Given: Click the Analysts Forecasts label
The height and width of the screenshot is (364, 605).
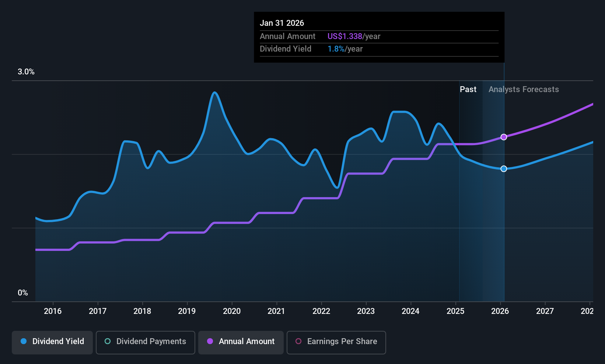Looking at the screenshot, I should (x=524, y=90).
